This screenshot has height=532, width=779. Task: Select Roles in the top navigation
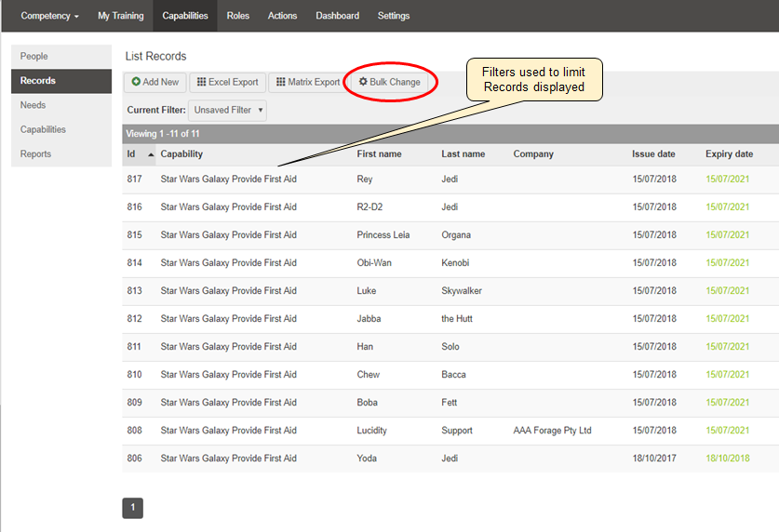tap(237, 16)
